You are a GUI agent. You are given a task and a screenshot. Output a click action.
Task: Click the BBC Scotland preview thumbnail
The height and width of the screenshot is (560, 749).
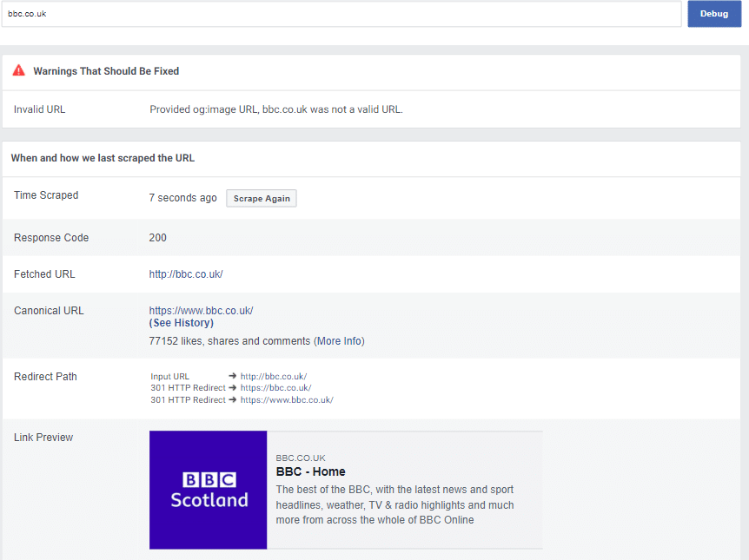click(x=209, y=490)
